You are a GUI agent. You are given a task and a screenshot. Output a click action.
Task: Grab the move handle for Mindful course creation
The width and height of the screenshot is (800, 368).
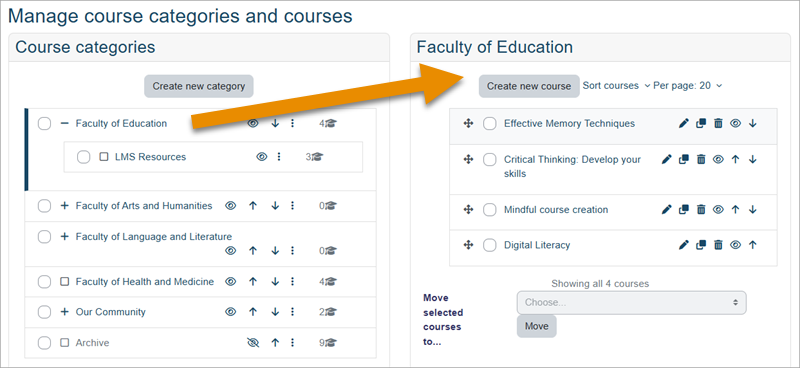click(x=468, y=209)
